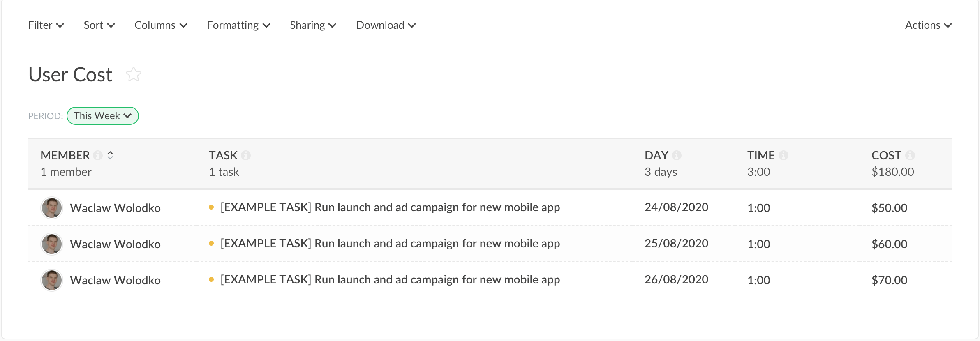Star the User Cost report as favorite
This screenshot has width=980, height=341.
134,74
